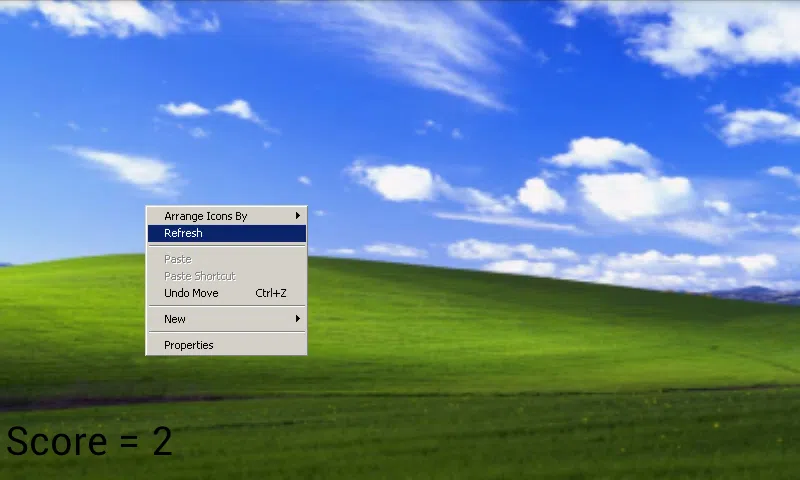The width and height of the screenshot is (800, 480).
Task: Click the arrow beside Arrange Icons By
Action: point(298,216)
